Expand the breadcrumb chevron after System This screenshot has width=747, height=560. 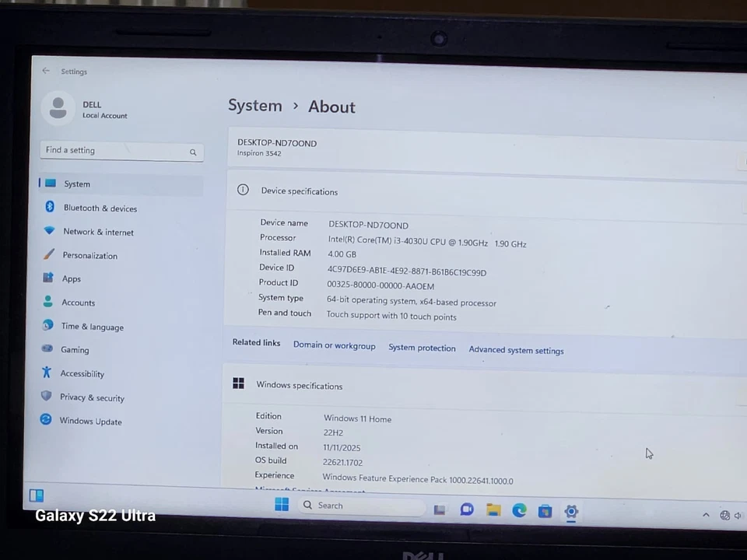pyautogui.click(x=295, y=106)
